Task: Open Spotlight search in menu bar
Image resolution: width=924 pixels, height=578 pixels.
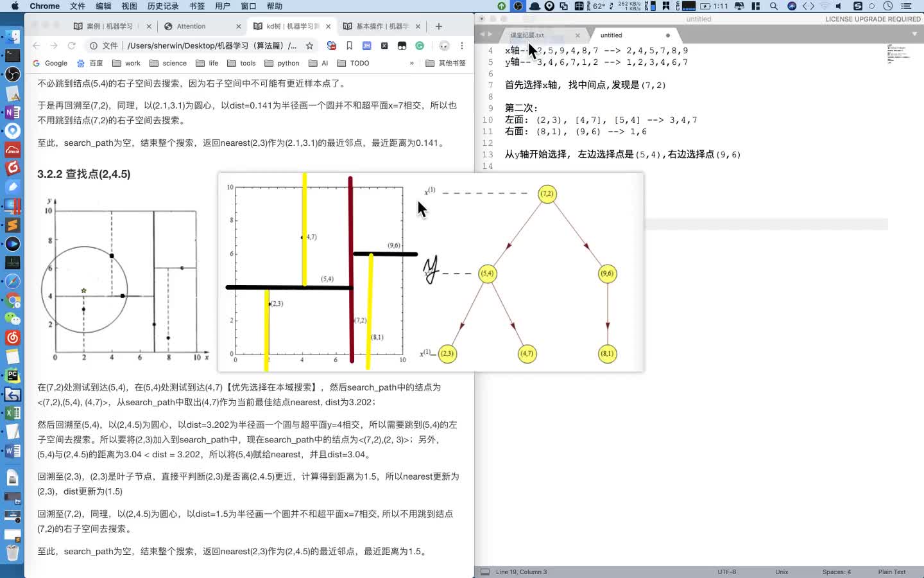Action: [x=774, y=6]
